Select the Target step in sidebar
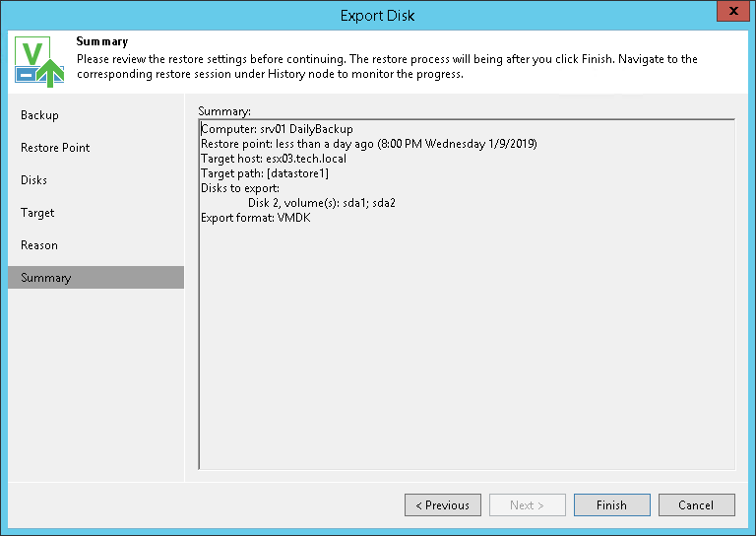 click(37, 213)
